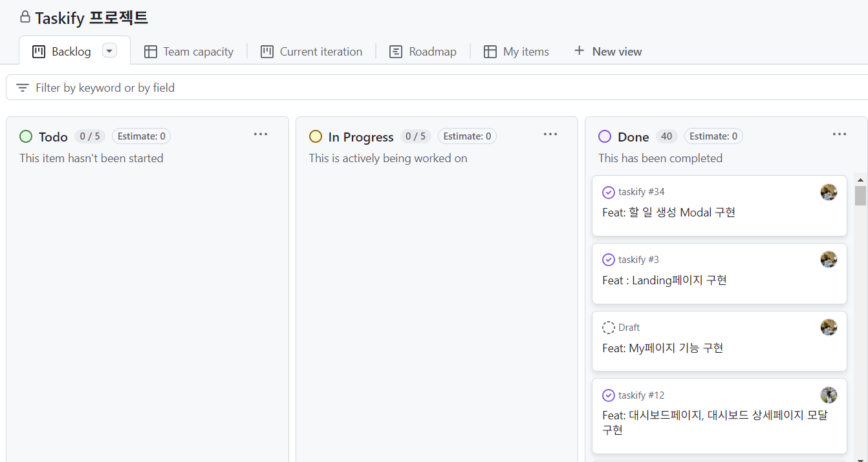Click the purple Done status circle icon

click(605, 136)
